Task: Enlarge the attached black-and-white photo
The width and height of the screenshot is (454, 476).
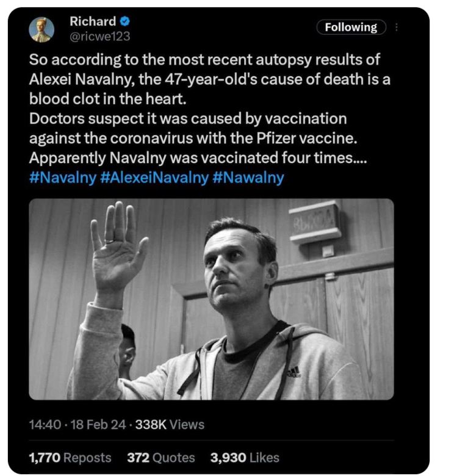Action: (x=211, y=299)
